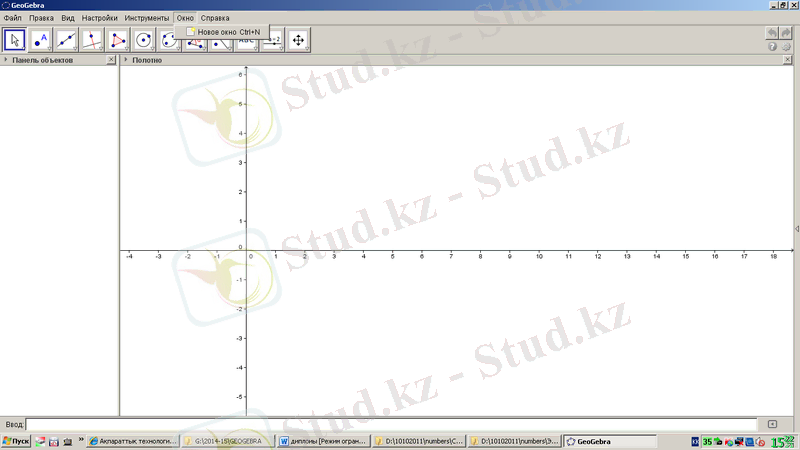
Task: Switch to the GeoGebra taskbar button
Action: click(x=610, y=441)
